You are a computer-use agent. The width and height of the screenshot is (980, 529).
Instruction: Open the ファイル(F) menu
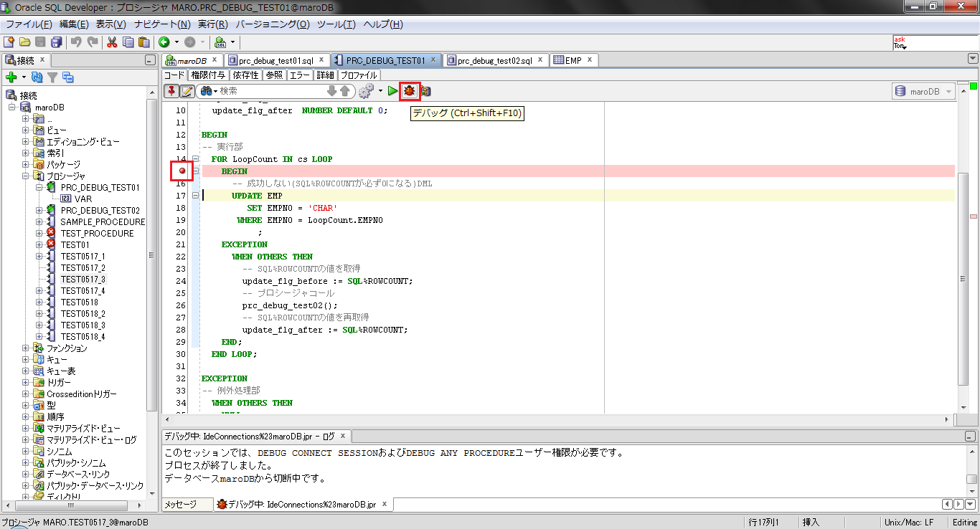[x=29, y=24]
